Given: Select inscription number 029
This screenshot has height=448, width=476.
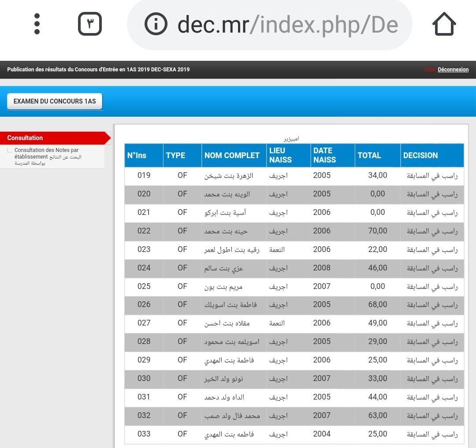Looking at the screenshot, I should click(144, 360).
